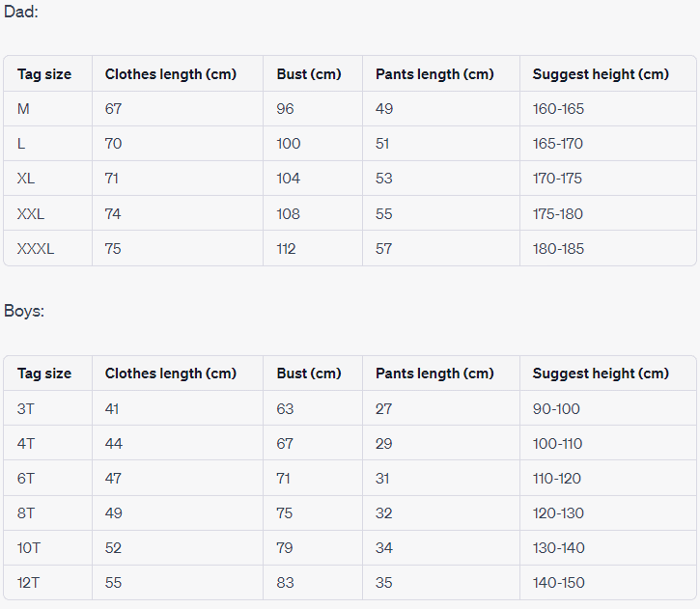This screenshot has height=609, width=700.
Task: Select the 3T tag size cell
Action: [26, 409]
